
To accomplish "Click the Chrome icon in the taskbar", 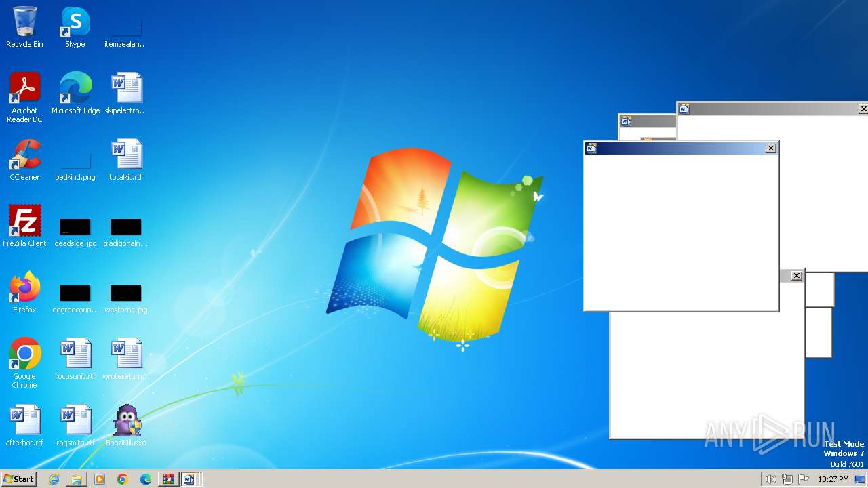I will 123,479.
